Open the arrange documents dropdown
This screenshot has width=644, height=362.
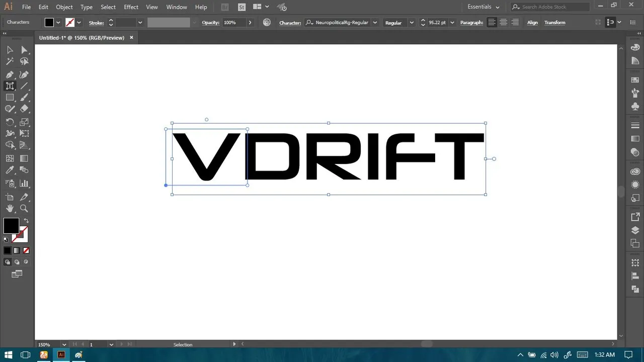pos(261,7)
